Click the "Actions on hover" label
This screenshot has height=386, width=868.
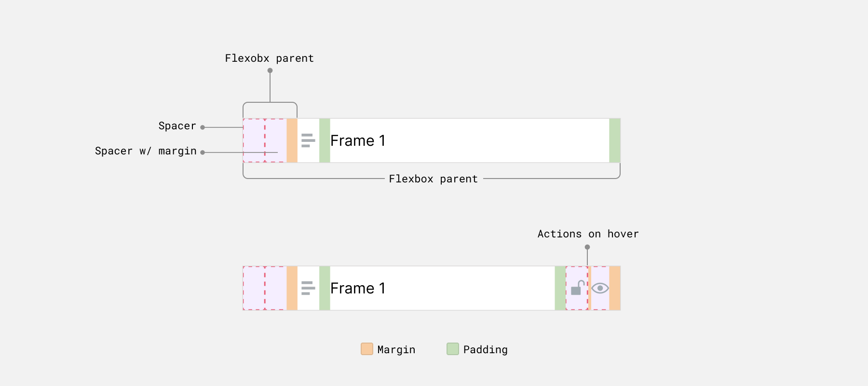click(x=588, y=234)
